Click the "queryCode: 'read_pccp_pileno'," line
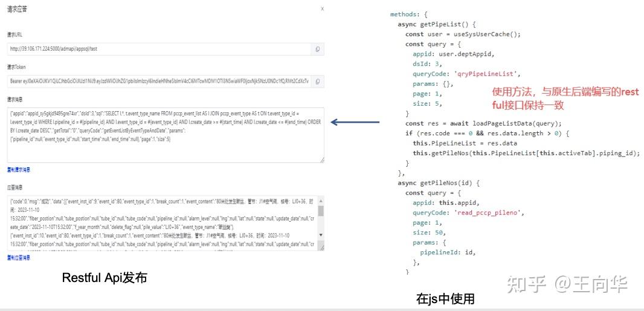 (x=469, y=213)
